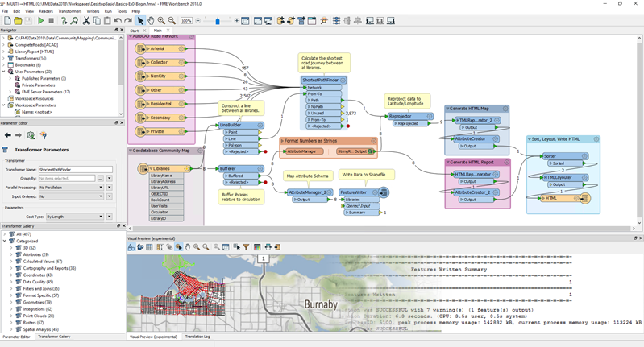644x347 pixels.
Task: Switch to the Translation Log tab
Action: point(197,337)
